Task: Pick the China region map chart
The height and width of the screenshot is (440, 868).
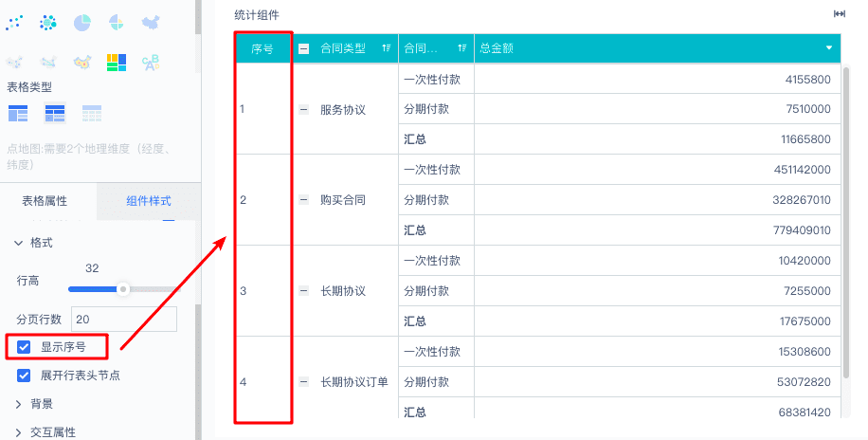Action: point(150,21)
